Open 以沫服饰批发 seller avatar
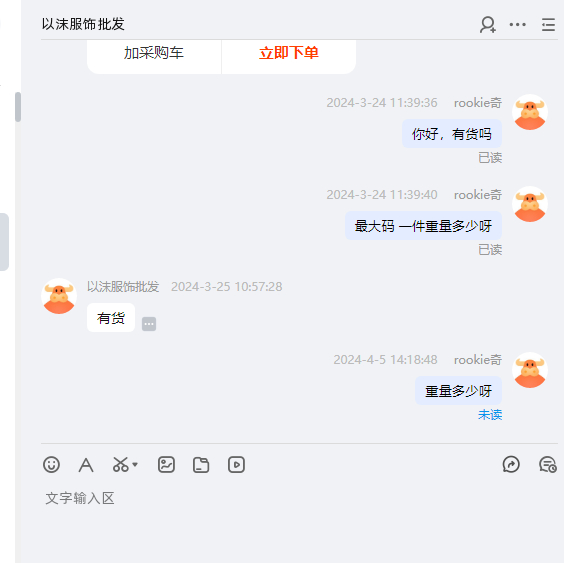Image resolution: width=564 pixels, height=563 pixels. click(x=59, y=296)
